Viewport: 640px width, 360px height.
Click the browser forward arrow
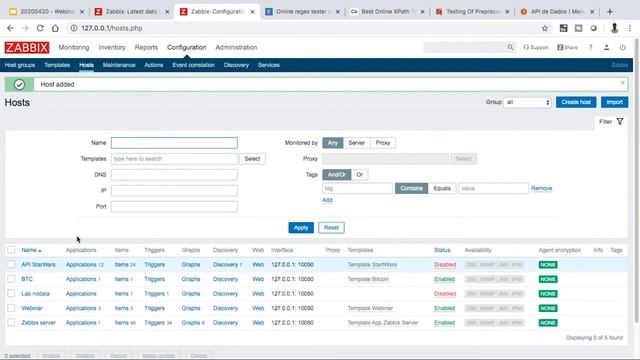click(x=25, y=28)
